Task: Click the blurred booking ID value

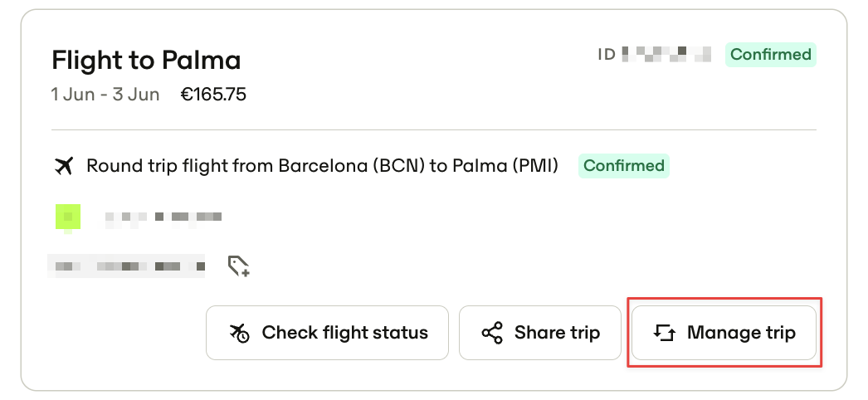Action: (666, 54)
